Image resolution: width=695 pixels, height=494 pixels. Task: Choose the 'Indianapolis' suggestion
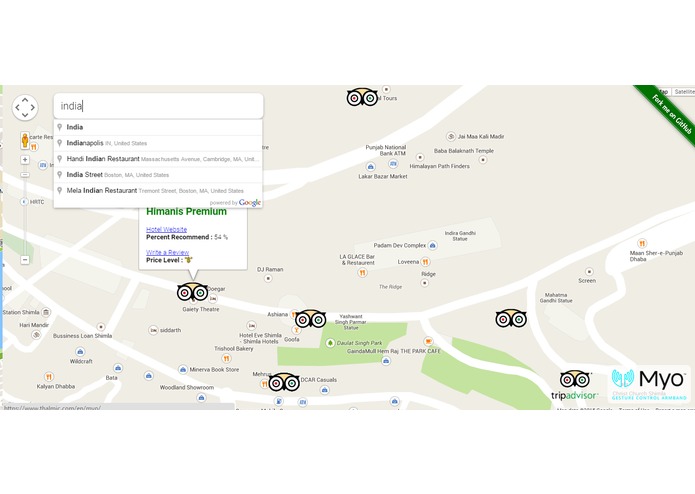point(158,143)
